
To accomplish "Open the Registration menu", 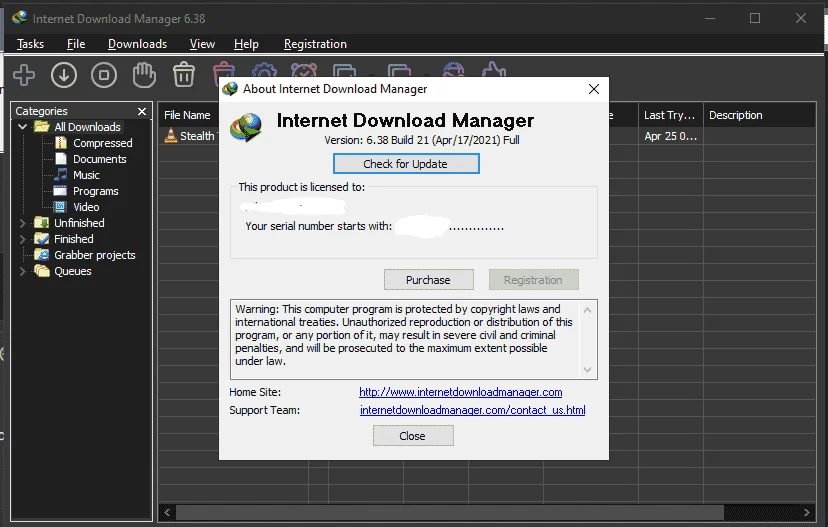I will (x=315, y=44).
